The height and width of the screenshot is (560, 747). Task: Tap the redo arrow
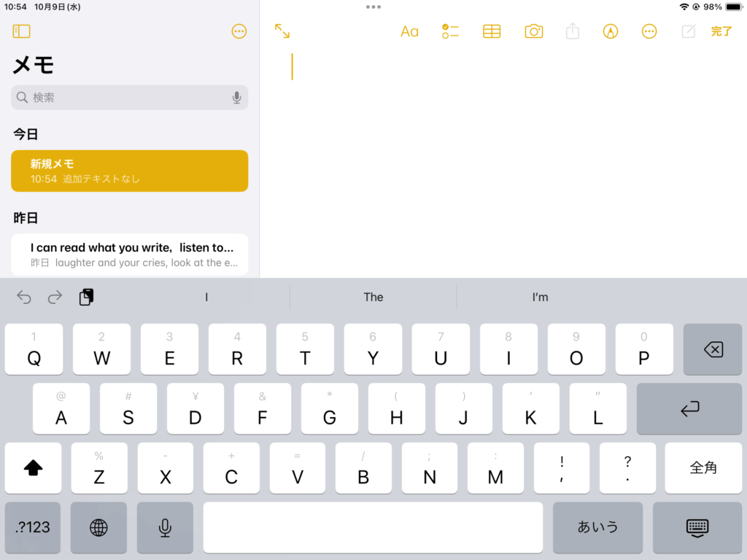55,297
